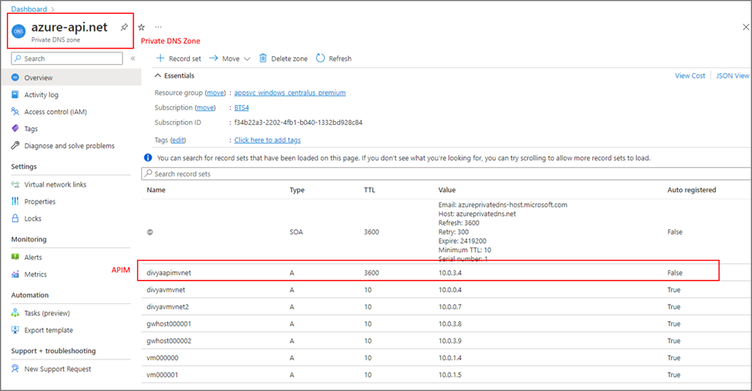
Task: Click the Subscription move link
Action: (205, 107)
